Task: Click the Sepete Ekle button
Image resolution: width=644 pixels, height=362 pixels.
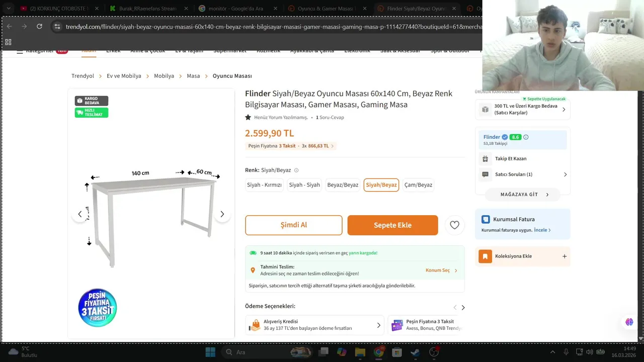Action: coord(392,225)
